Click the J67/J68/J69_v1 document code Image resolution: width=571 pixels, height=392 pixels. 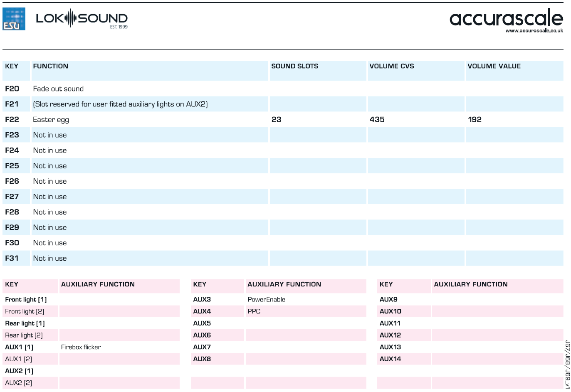pos(568,365)
